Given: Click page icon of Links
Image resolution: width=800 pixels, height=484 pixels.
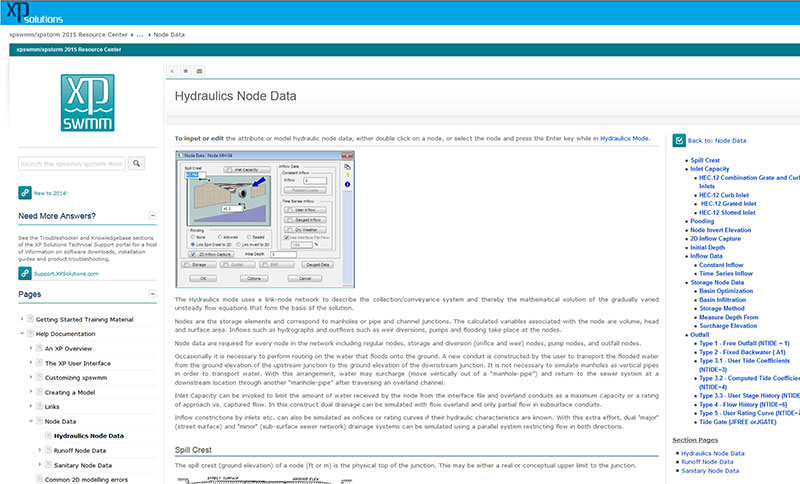Looking at the screenshot, I should [39, 406].
